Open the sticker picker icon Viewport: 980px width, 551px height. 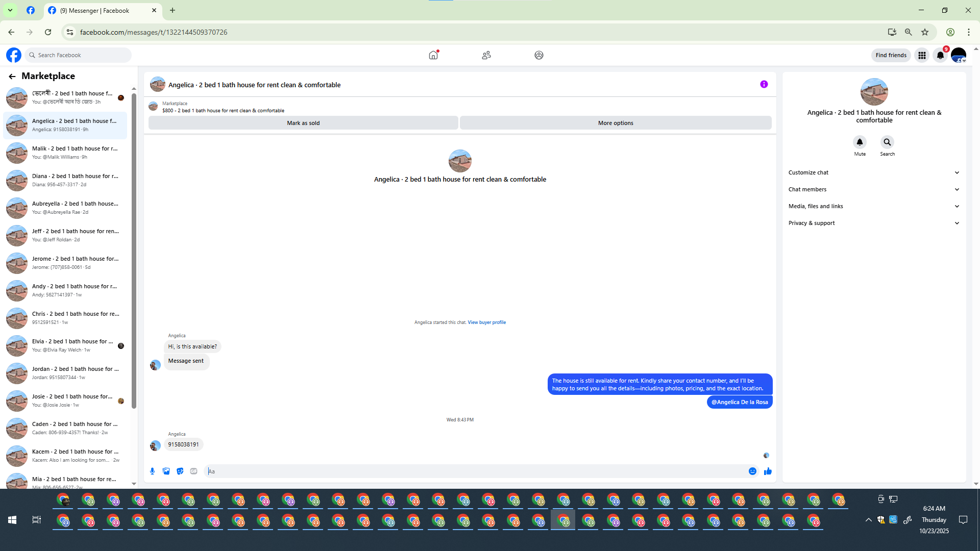tap(180, 471)
